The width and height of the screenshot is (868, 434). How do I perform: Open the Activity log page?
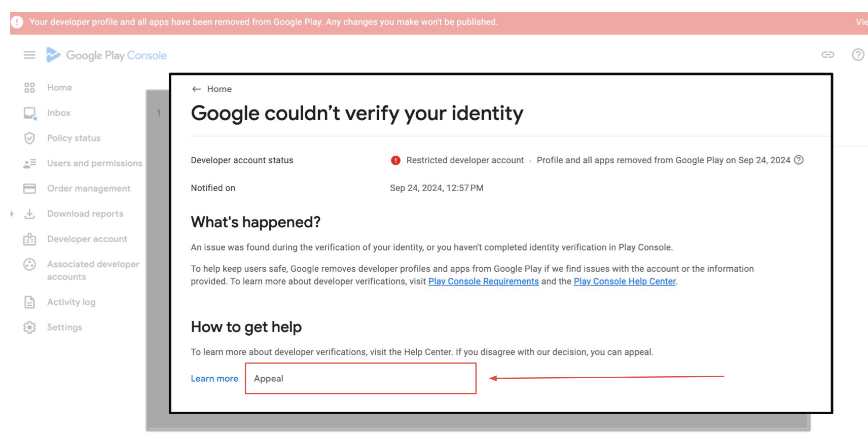[x=71, y=302]
